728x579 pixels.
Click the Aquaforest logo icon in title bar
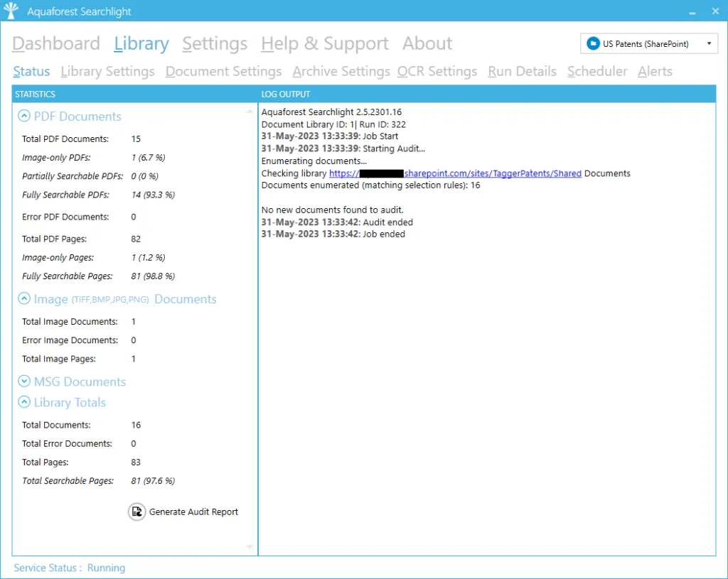11,11
